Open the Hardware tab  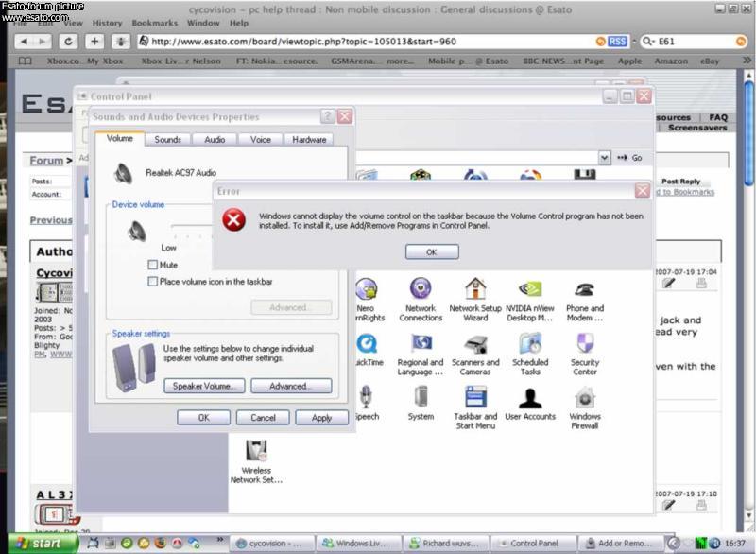coord(309,139)
